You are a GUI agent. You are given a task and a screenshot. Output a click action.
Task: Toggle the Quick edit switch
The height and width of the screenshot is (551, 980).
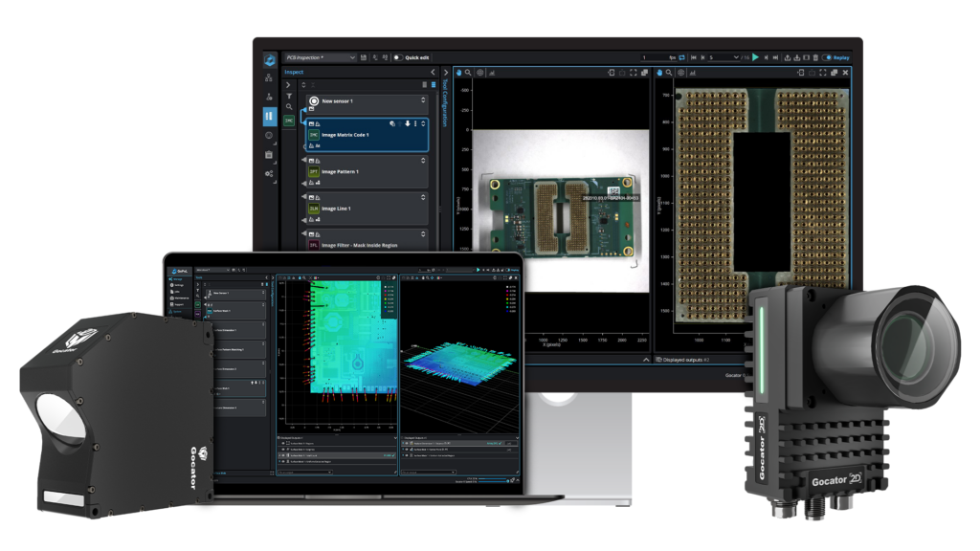[x=396, y=57]
